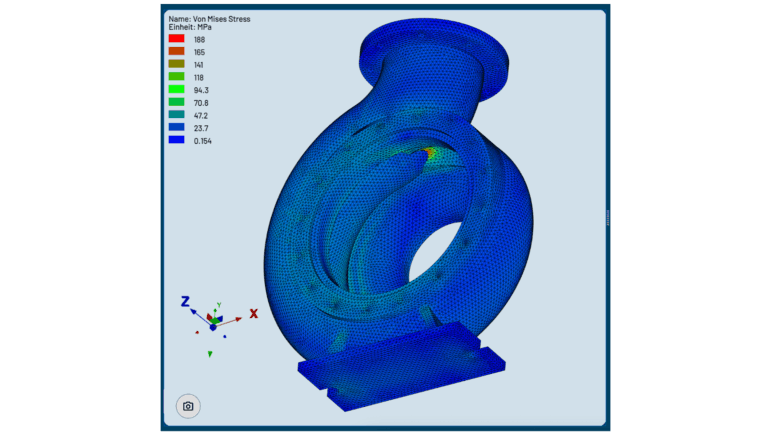The image size is (768, 432).
Task: Select the teal 47.2 MPa legend swatch
Action: coord(176,116)
